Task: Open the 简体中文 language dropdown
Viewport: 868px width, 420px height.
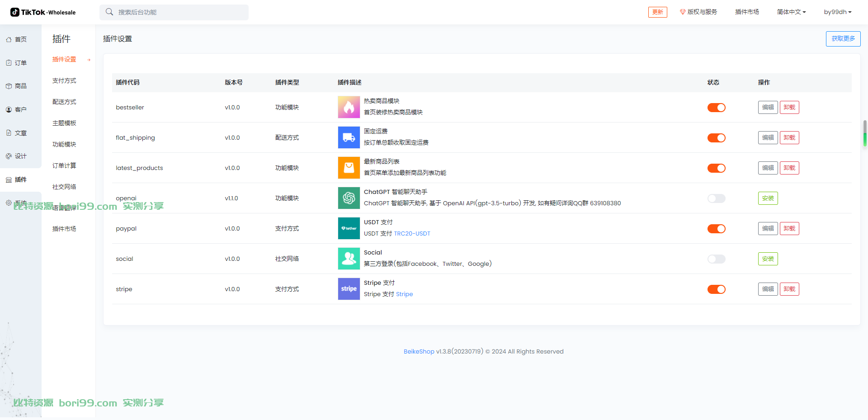Action: point(791,12)
